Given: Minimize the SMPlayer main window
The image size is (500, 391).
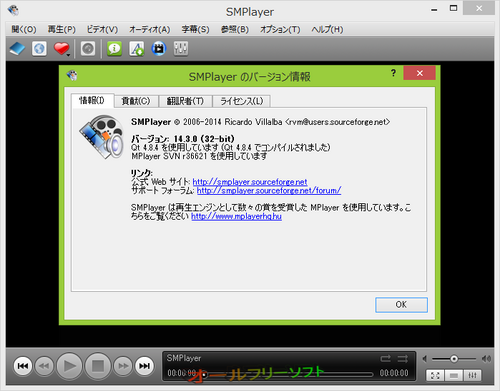Looking at the screenshot, I should tap(434, 9).
